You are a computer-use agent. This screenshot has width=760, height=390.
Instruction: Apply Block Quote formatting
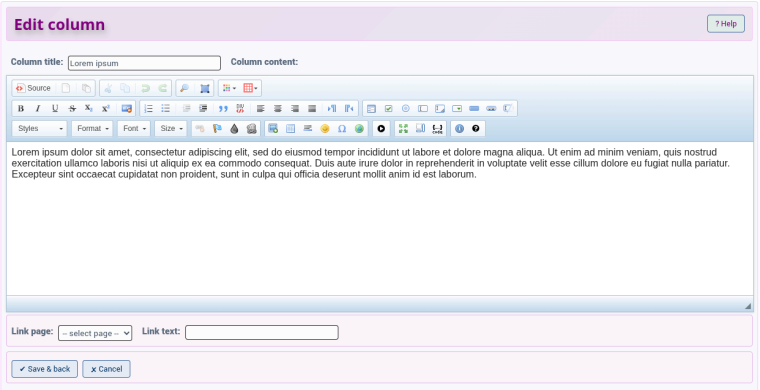click(223, 109)
